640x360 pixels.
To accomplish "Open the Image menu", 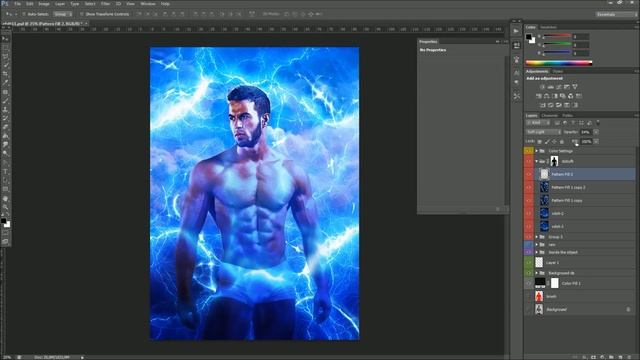I will click(44, 4).
